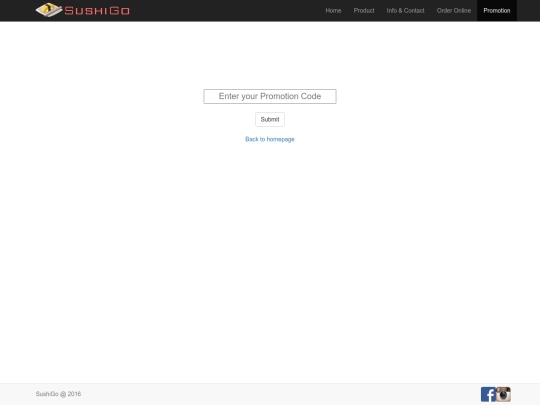Click the Promotion Code input field

tap(270, 96)
